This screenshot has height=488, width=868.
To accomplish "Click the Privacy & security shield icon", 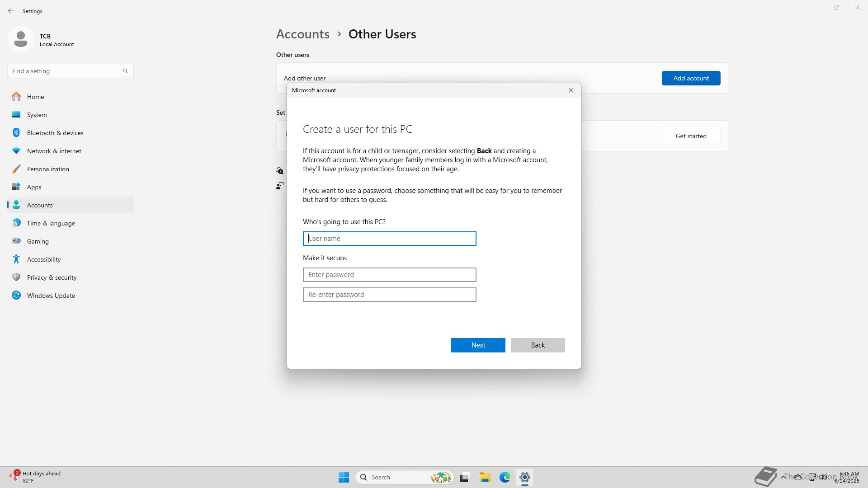I will pyautogui.click(x=16, y=277).
